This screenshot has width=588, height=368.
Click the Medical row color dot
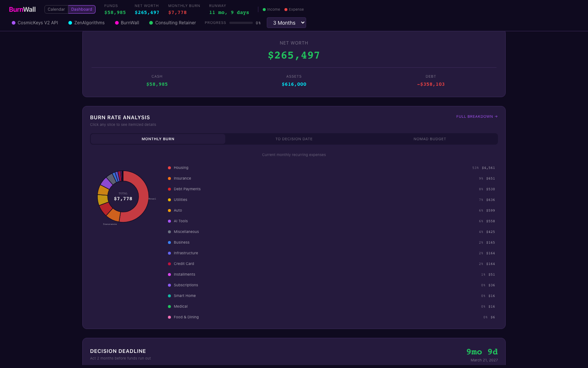169,307
